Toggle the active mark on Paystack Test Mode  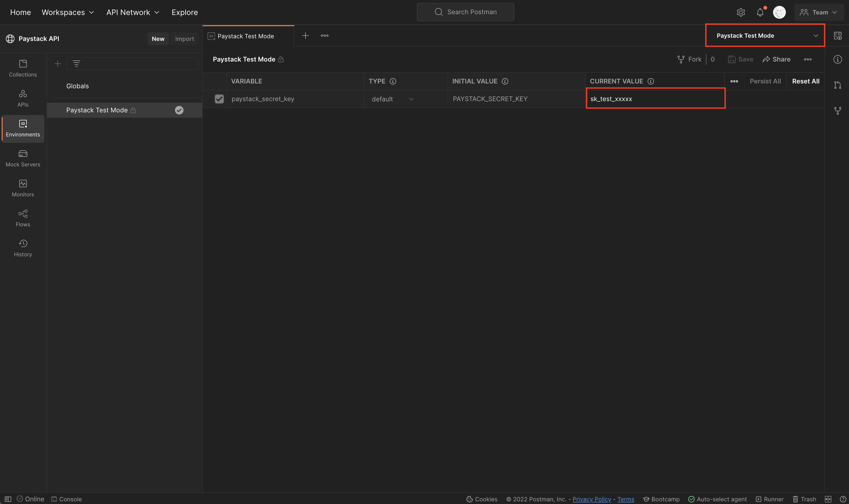(x=179, y=110)
